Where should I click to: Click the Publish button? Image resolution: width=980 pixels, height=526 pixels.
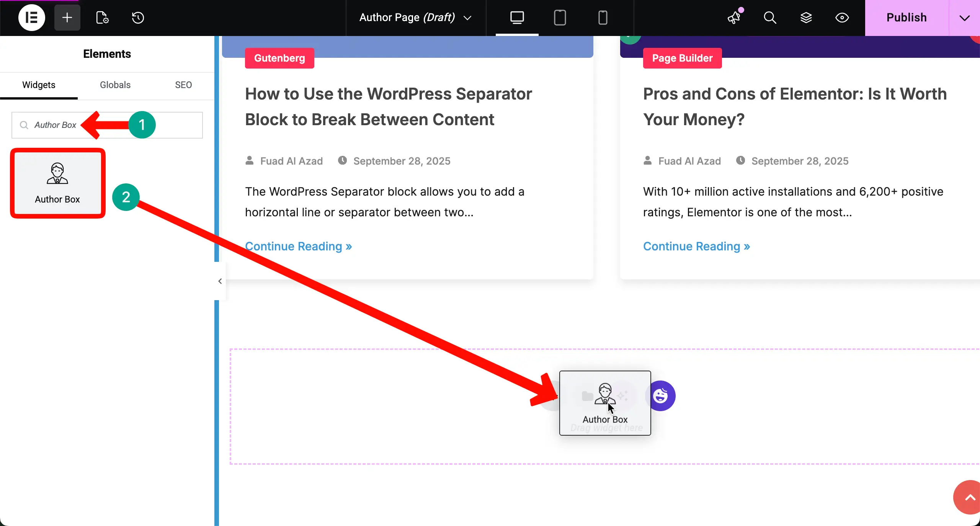pyautogui.click(x=906, y=18)
